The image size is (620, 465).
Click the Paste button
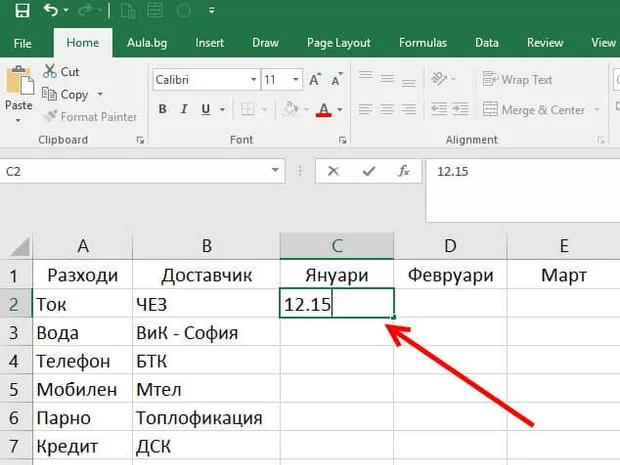pos(19,94)
